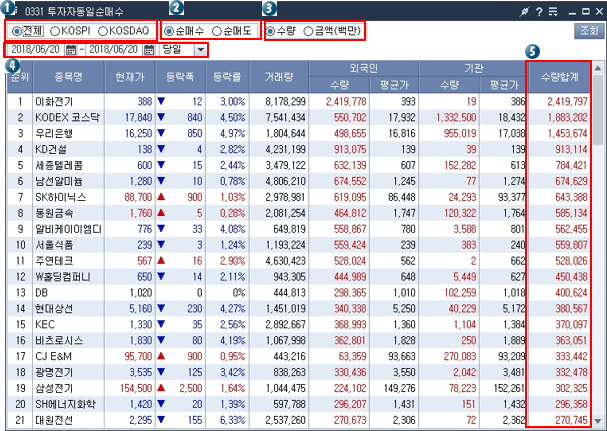Image resolution: width=607 pixels, height=431 pixels.
Task: Open the start date calendar picker
Action: point(71,50)
